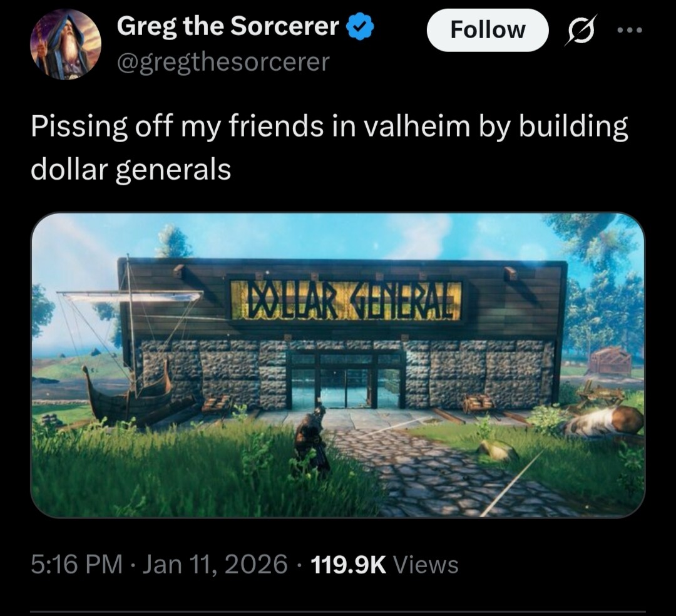676x616 pixels.
Task: Click the tweet text about dollar generals
Action: [x=329, y=148]
